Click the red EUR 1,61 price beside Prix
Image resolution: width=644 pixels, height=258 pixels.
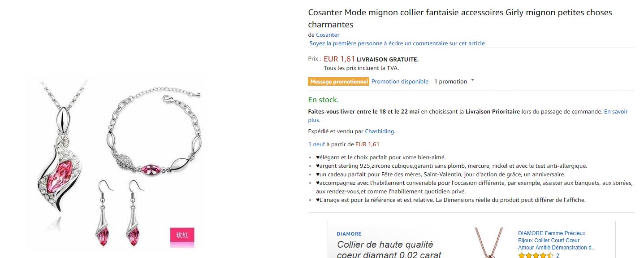pos(339,59)
